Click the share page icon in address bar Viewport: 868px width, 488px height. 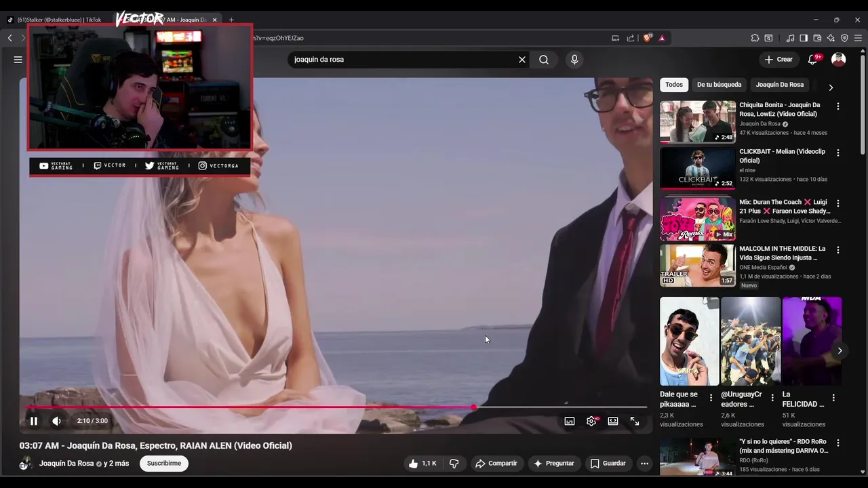(631, 38)
